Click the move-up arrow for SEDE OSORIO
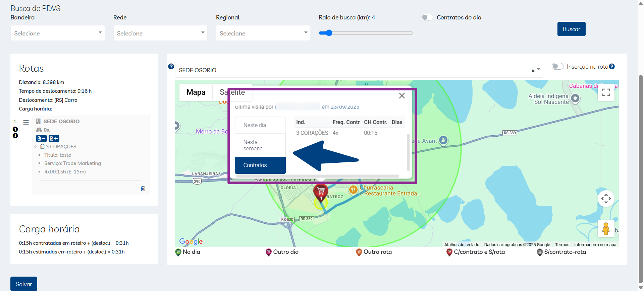Viewport: 644px width, 291px height. pyautogui.click(x=15, y=129)
